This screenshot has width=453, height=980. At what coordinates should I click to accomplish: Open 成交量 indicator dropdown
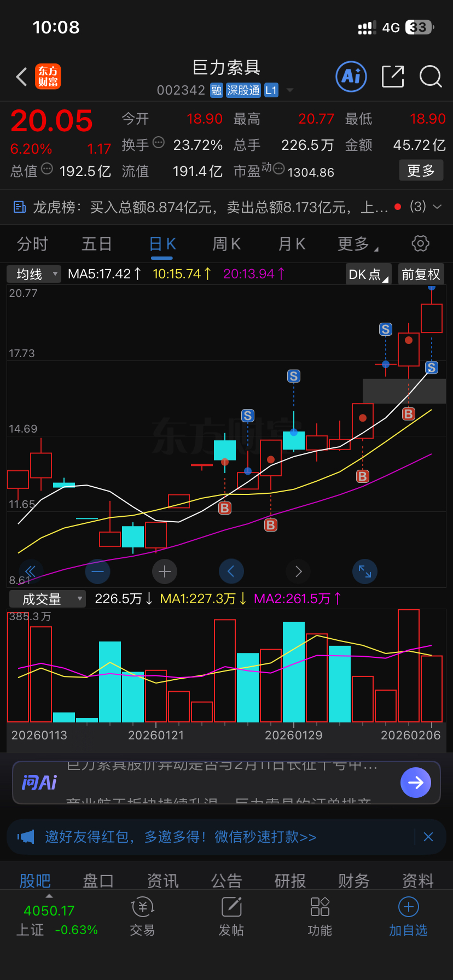click(x=48, y=599)
